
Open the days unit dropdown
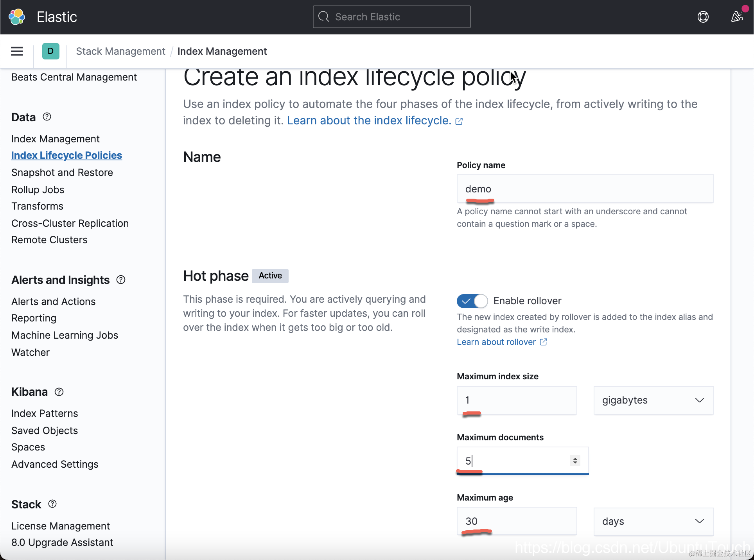[653, 521]
